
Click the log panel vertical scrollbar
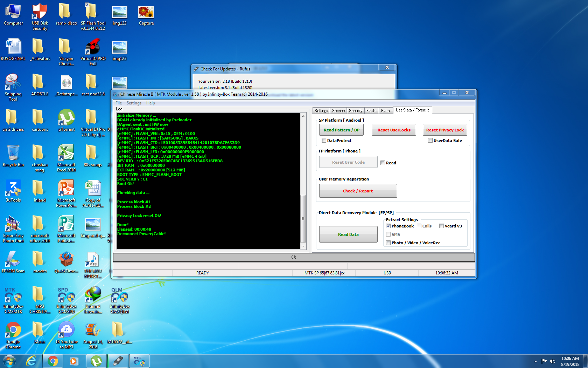tap(303, 181)
